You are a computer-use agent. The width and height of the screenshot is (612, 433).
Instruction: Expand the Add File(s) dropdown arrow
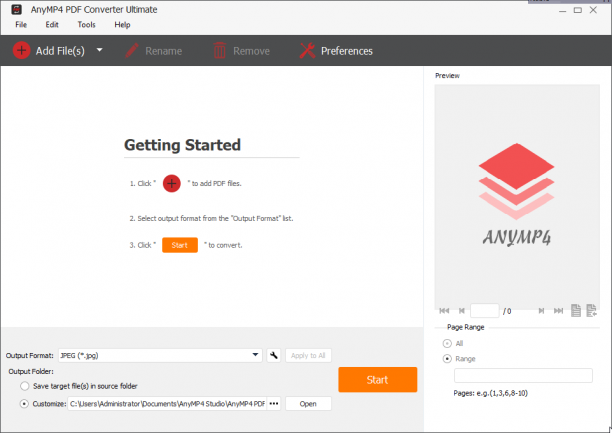(100, 50)
